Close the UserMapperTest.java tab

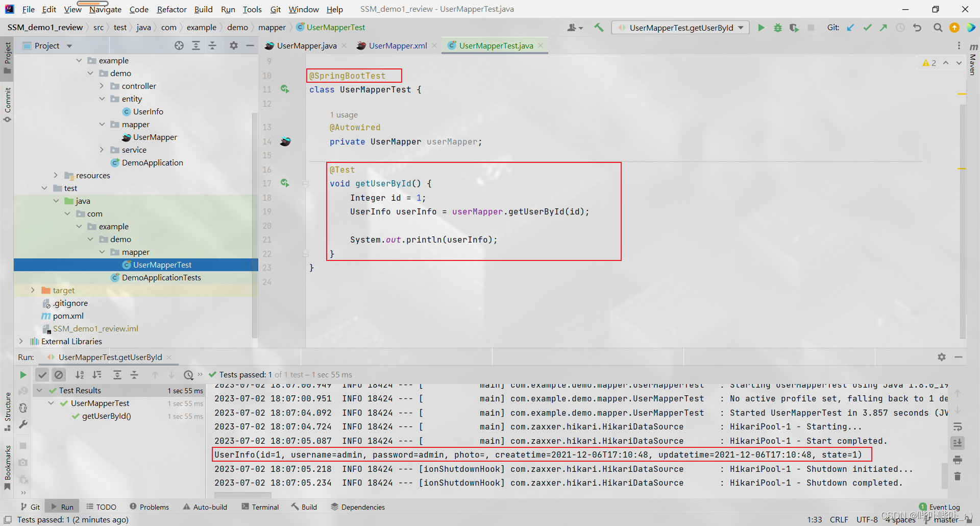[541, 45]
